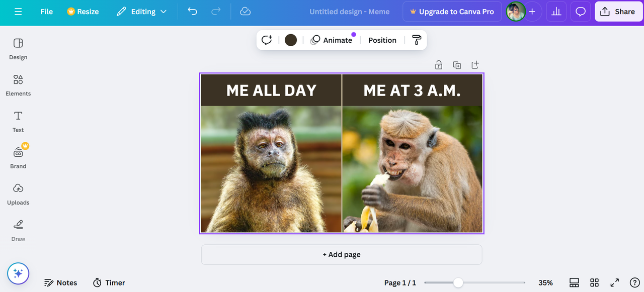The image size is (644, 292).
Task: Open the File menu
Action: (46, 12)
